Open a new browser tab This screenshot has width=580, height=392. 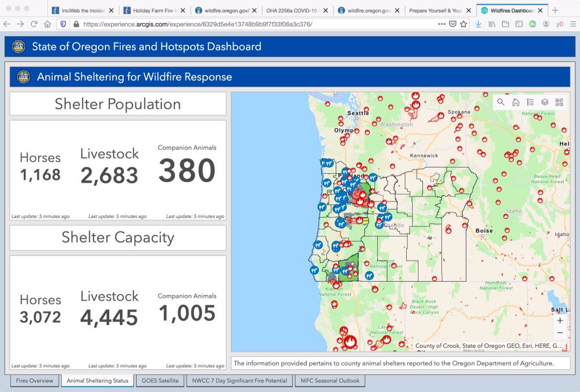[x=555, y=10]
